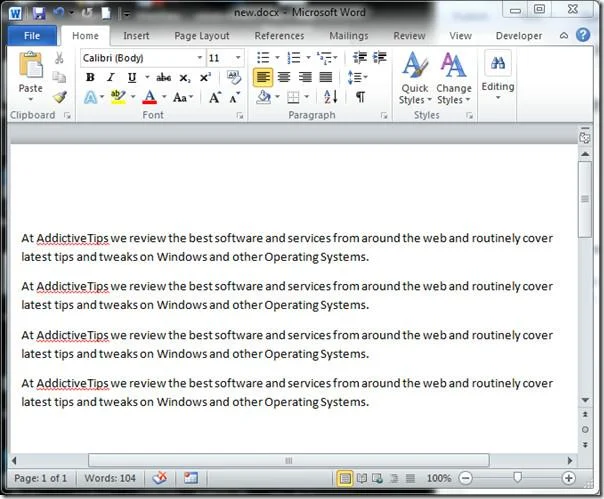Screen dimensions: 604x499
Task: Click the Save icon in quick access toolbar
Action: click(39, 13)
